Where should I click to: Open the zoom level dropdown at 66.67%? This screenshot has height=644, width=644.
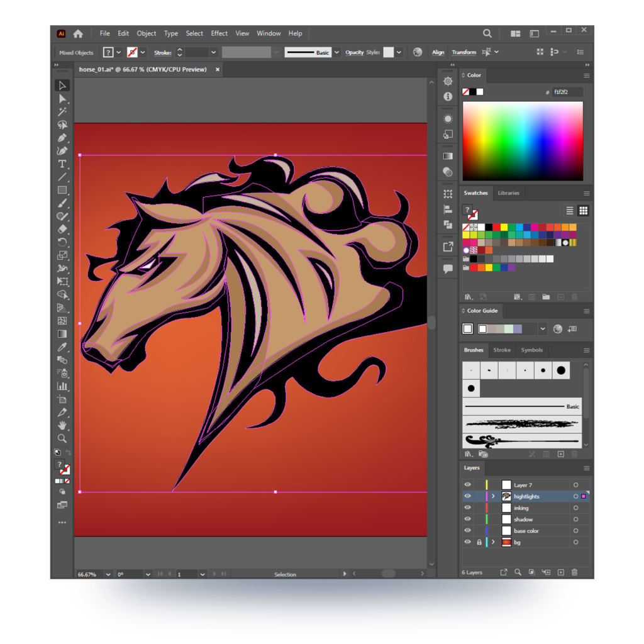click(x=108, y=574)
